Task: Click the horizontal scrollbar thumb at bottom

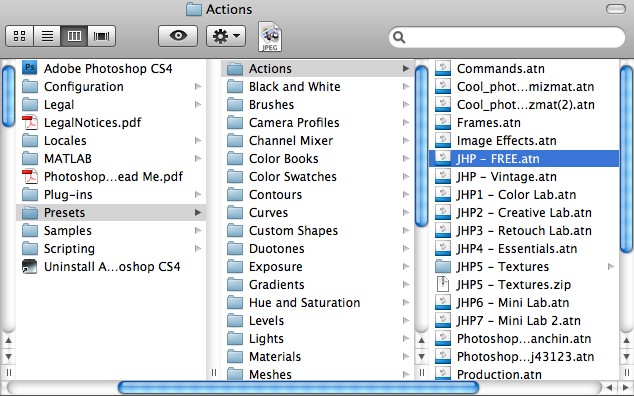Action: [x=298, y=388]
